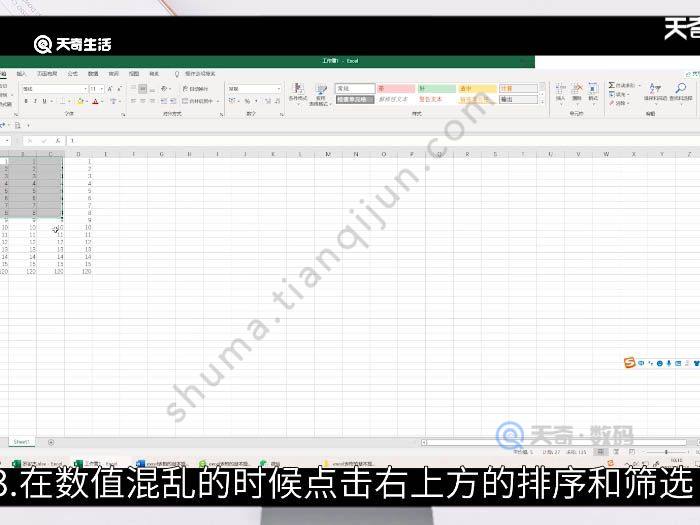The height and width of the screenshot is (525, 700).
Task: Select the Sheet1 tab
Action: (x=21, y=442)
